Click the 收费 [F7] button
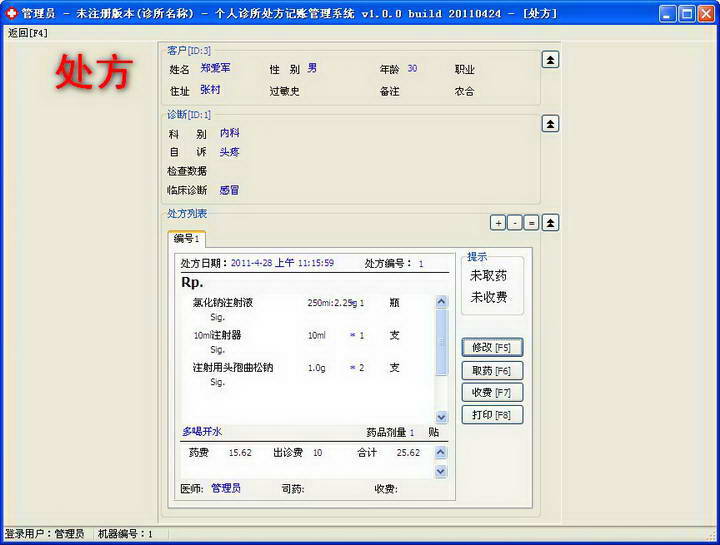This screenshot has width=720, height=545. [x=492, y=393]
